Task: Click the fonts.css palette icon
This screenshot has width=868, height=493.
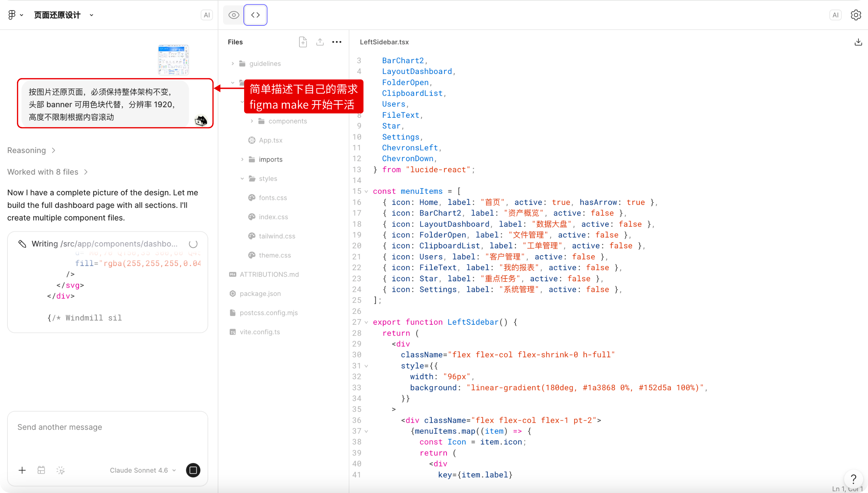Action: [x=252, y=198]
